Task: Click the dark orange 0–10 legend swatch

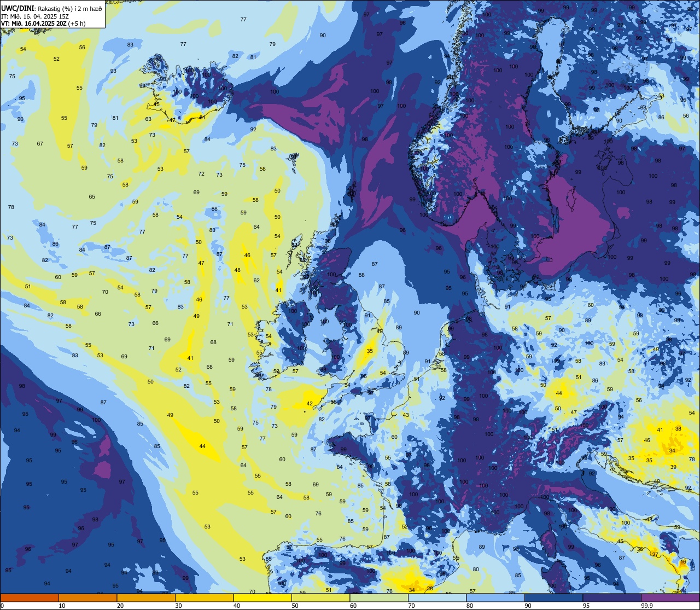Action: 30,597
